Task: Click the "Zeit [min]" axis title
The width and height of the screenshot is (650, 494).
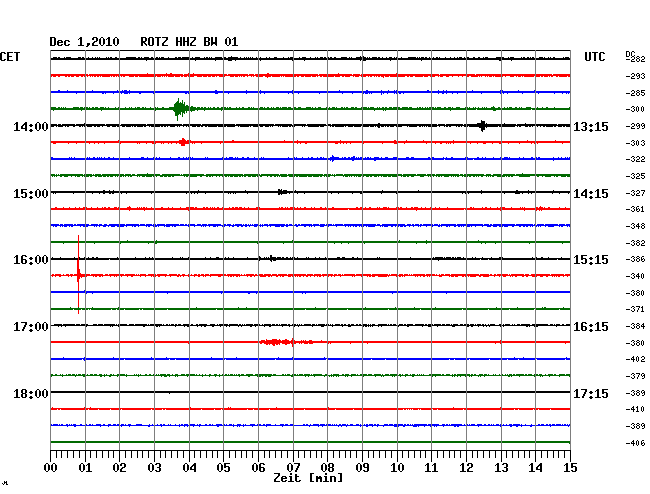Action: pyautogui.click(x=308, y=478)
